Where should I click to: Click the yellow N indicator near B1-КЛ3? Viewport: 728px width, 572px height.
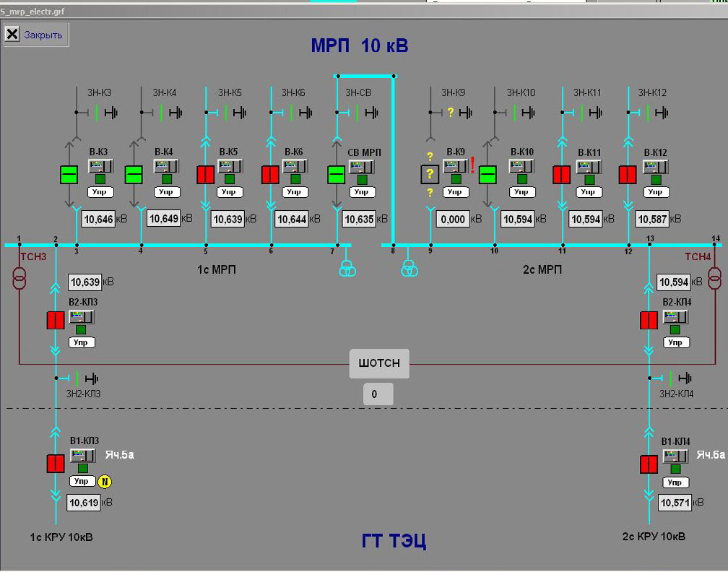pyautogui.click(x=105, y=482)
